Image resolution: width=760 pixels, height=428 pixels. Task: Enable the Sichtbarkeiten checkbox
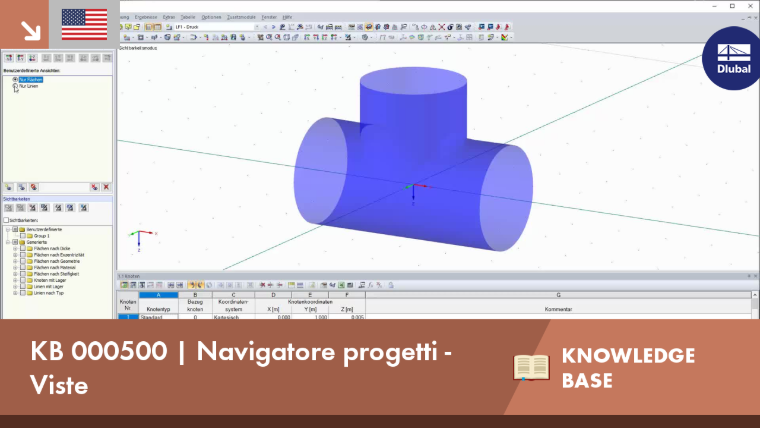point(6,220)
